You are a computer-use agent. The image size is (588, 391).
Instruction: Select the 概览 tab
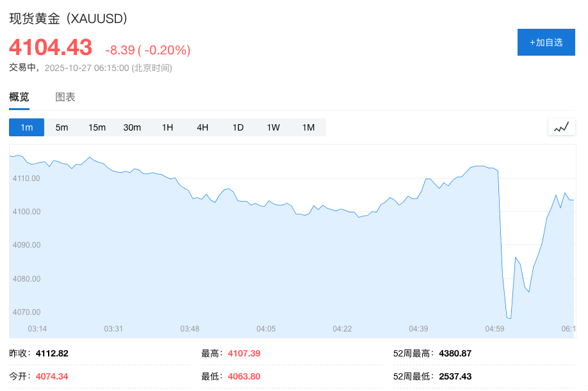19,97
